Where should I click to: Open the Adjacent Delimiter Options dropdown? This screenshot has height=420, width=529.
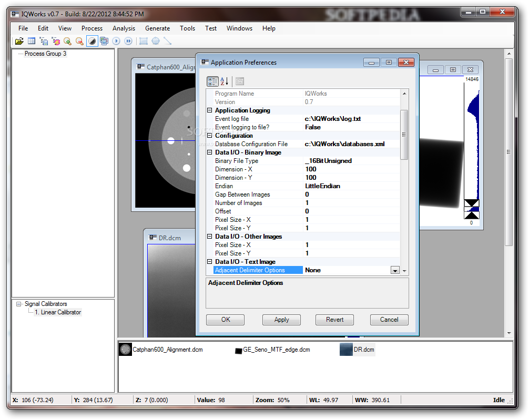tap(395, 270)
